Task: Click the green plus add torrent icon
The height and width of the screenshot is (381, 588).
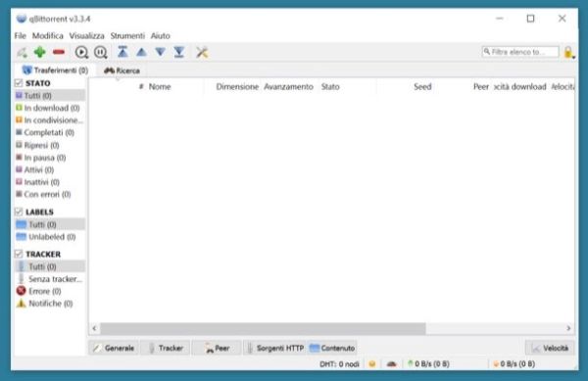Action: pyautogui.click(x=40, y=52)
